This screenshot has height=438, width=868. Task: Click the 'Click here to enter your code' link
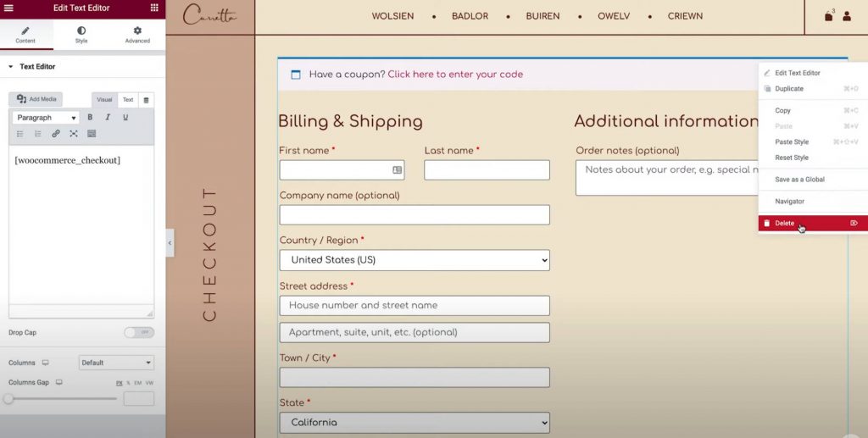tap(455, 75)
